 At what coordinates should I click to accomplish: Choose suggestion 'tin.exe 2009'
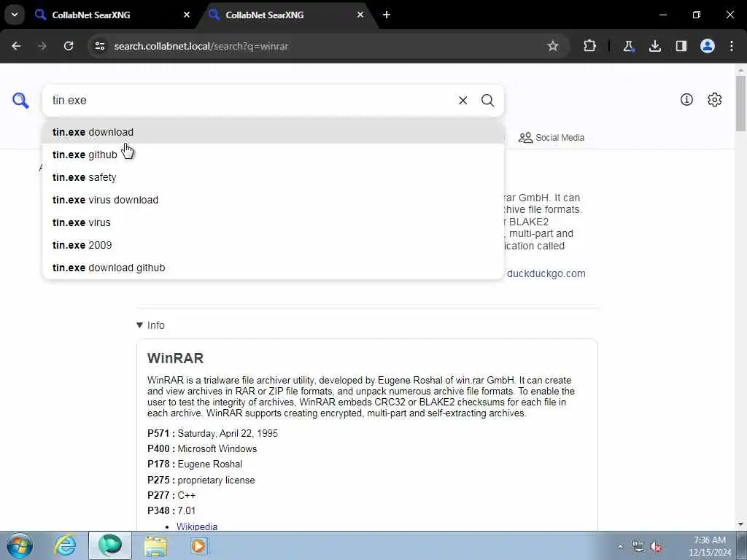click(x=273, y=245)
